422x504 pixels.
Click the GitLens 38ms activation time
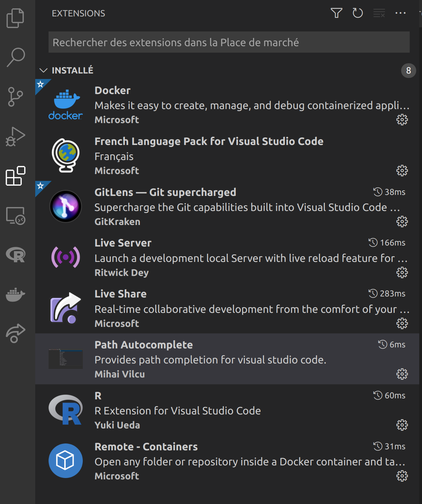click(x=389, y=192)
